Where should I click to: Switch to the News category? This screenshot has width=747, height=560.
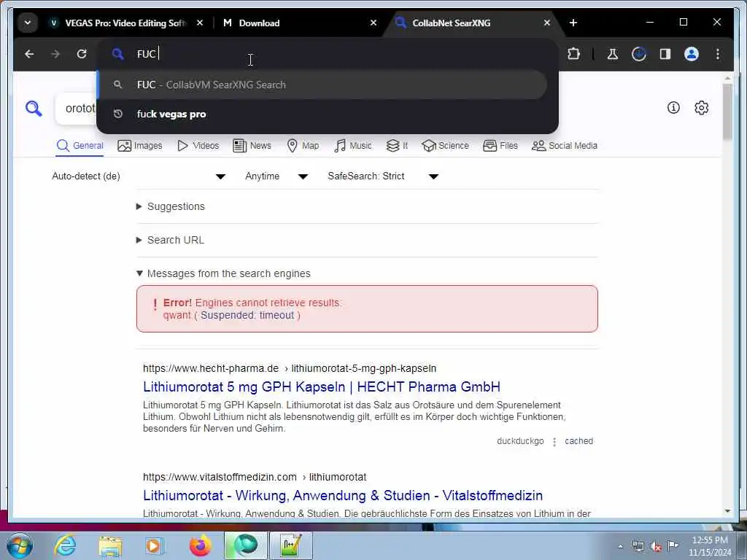[x=252, y=146]
